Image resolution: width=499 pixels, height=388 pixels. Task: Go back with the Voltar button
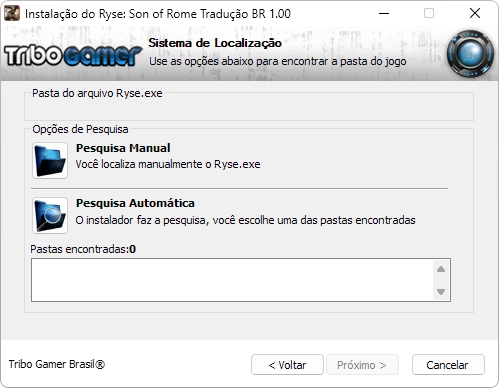pos(287,365)
